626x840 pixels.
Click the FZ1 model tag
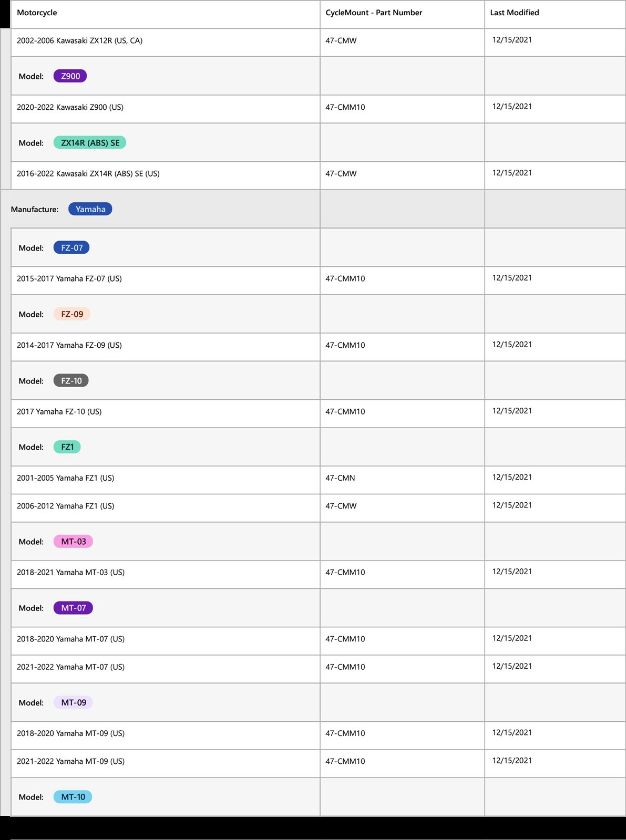(x=67, y=447)
